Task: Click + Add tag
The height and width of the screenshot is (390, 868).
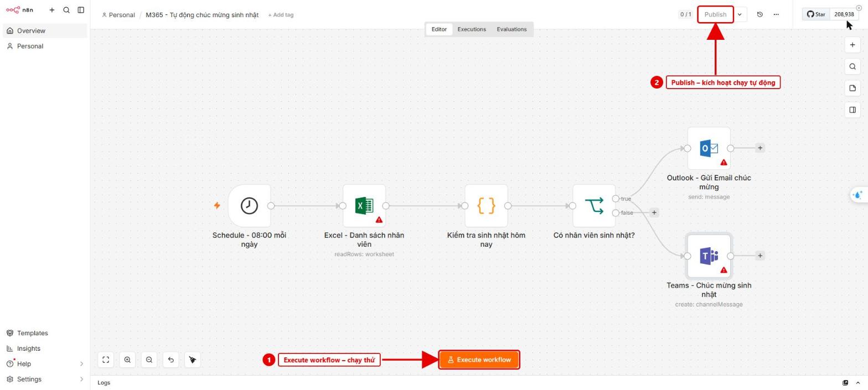Action: coord(281,15)
